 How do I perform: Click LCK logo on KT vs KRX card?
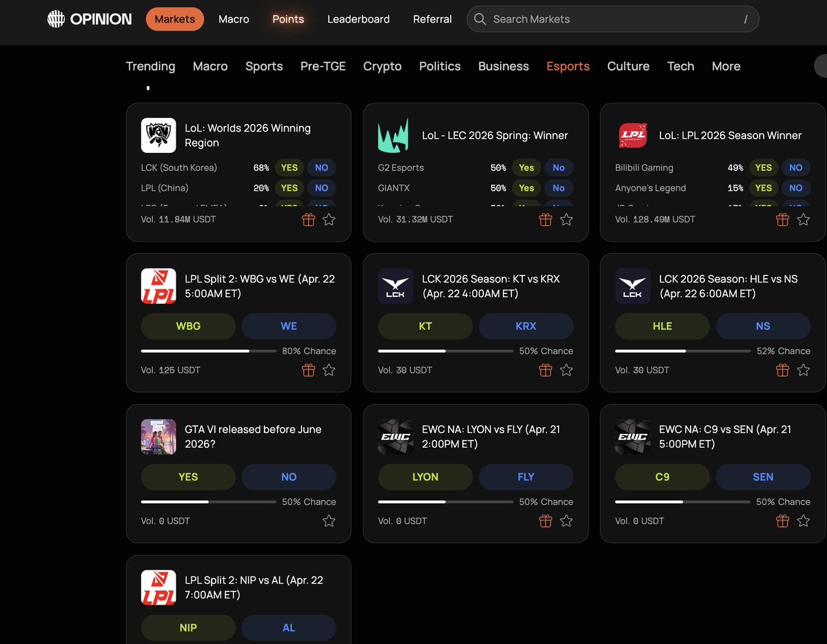[x=396, y=286]
